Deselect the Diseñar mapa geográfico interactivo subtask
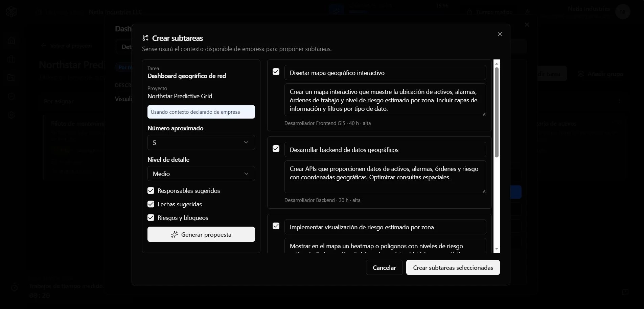Viewport: 644px width, 309px height. point(276,72)
